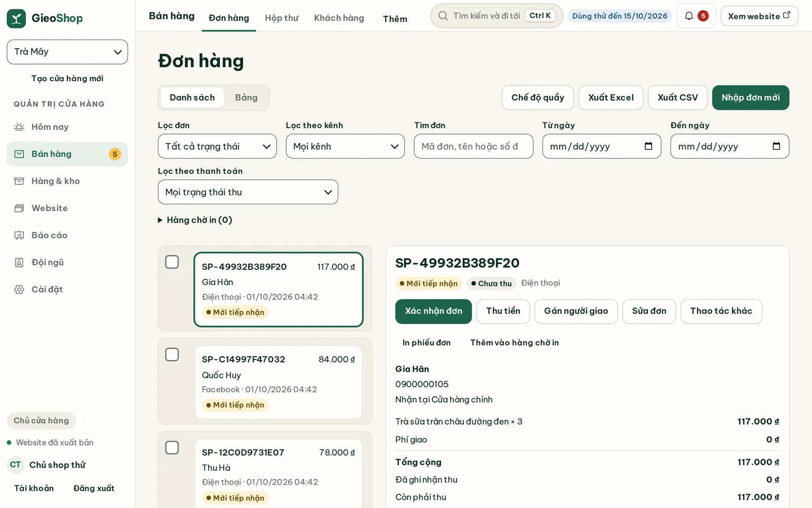Click the Đội ngũ sidebar item
The width and height of the screenshot is (812, 508).
coord(67,262)
